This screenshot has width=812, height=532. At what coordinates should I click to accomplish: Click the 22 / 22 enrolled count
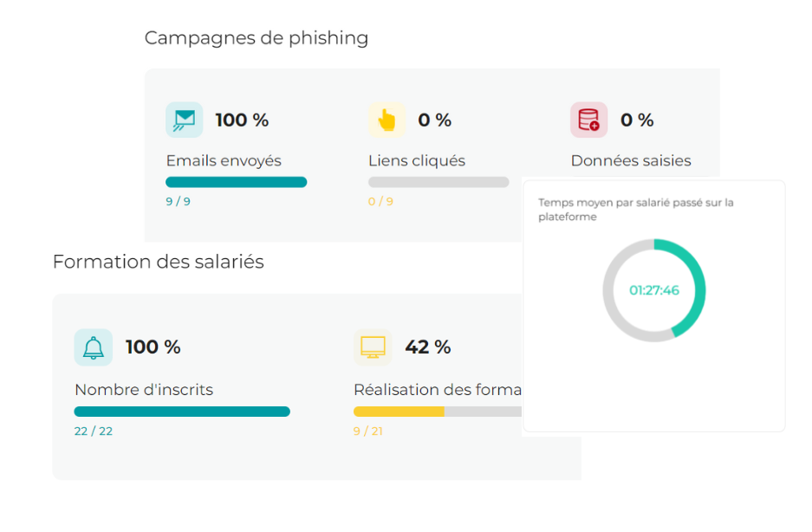[x=93, y=431]
